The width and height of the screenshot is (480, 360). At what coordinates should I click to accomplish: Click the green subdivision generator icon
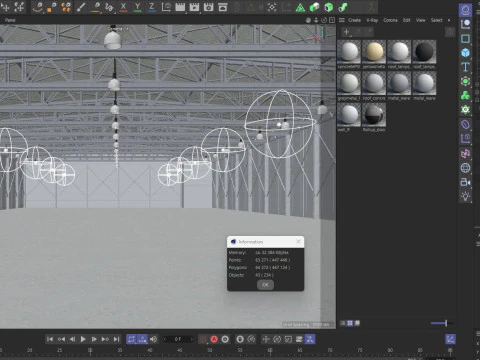click(465, 81)
